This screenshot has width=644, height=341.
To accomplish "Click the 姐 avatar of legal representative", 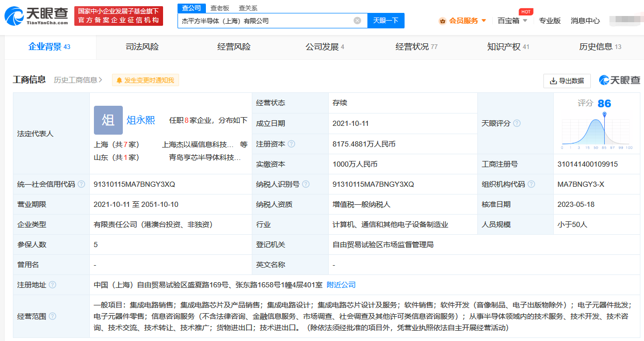I will tap(108, 120).
